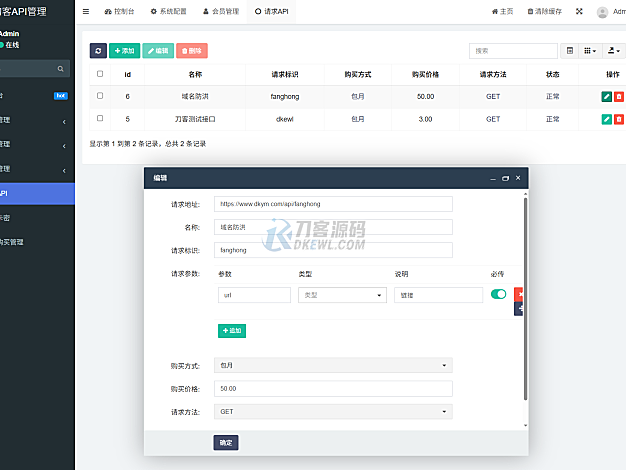The width and height of the screenshot is (626, 470).
Task: Open the purchase method dropdown showing 包月
Action: click(x=333, y=365)
